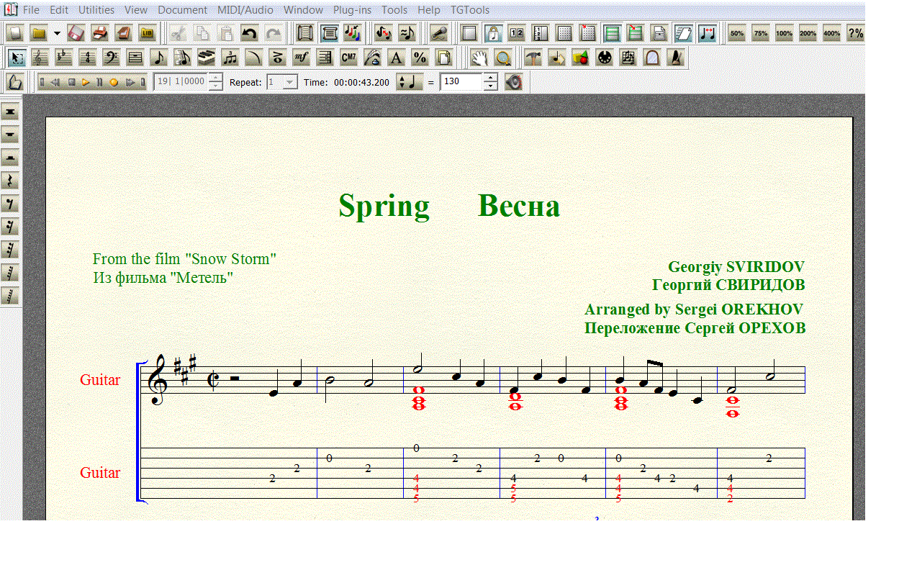This screenshot has width=917, height=588.
Task: Select the Hand Grabber tool
Action: (x=479, y=58)
